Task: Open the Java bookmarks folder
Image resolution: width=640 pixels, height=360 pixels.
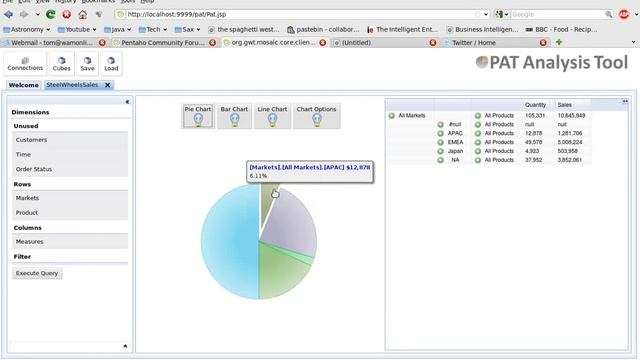Action: pos(118,29)
